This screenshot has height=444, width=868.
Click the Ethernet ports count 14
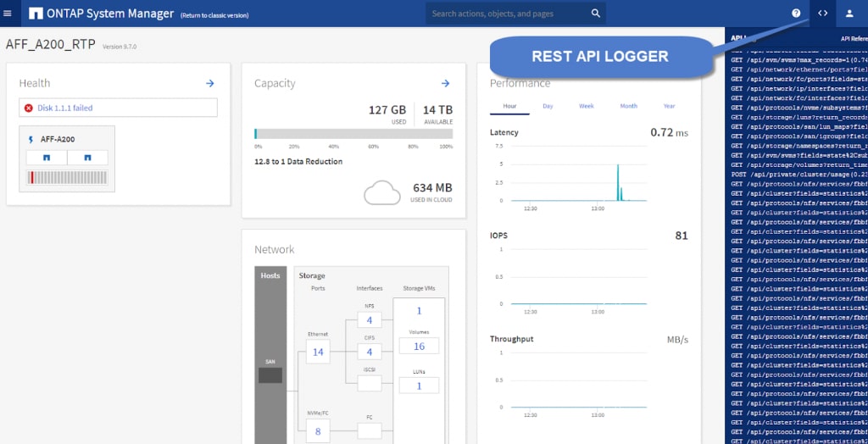(318, 352)
